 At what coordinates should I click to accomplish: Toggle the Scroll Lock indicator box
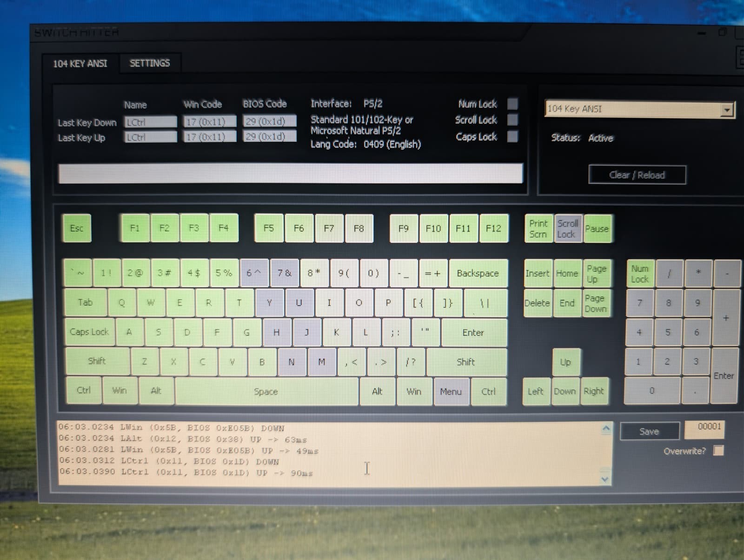[512, 120]
